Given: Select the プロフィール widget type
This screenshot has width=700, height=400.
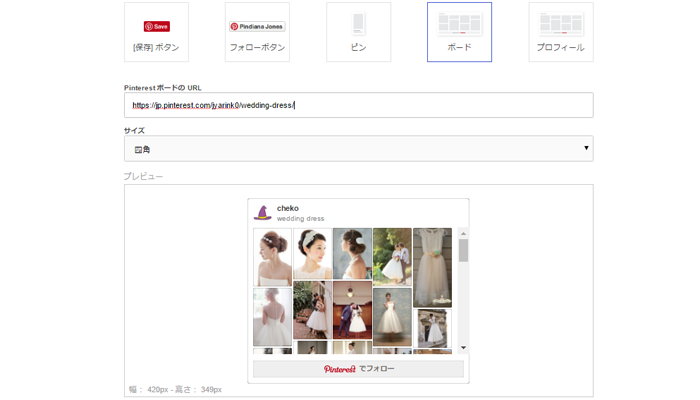Looking at the screenshot, I should (561, 32).
